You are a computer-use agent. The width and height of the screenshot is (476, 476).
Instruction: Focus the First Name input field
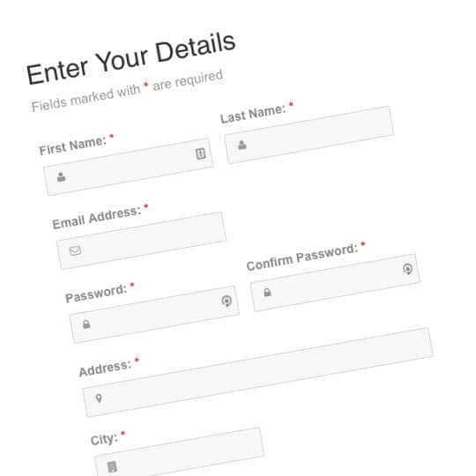click(128, 167)
